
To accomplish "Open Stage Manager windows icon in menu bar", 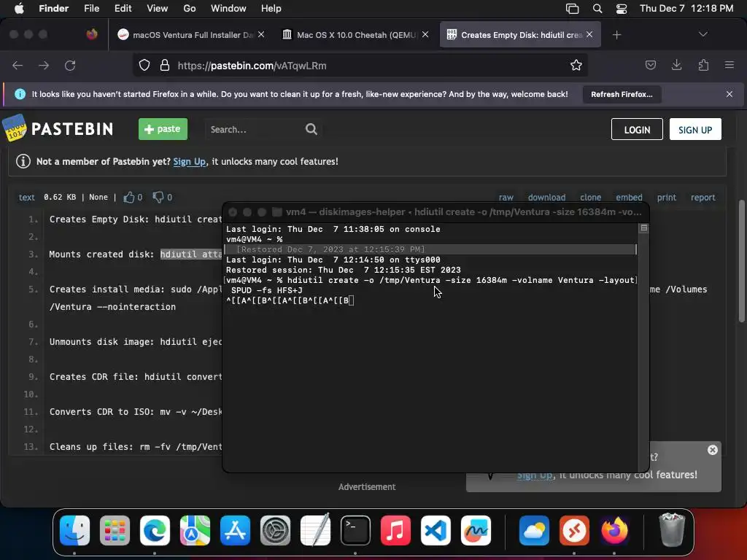I will tap(572, 9).
